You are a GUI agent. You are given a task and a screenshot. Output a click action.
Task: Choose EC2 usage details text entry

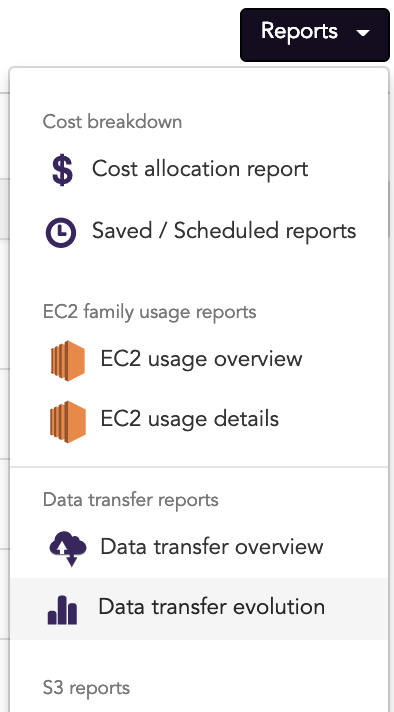click(190, 420)
